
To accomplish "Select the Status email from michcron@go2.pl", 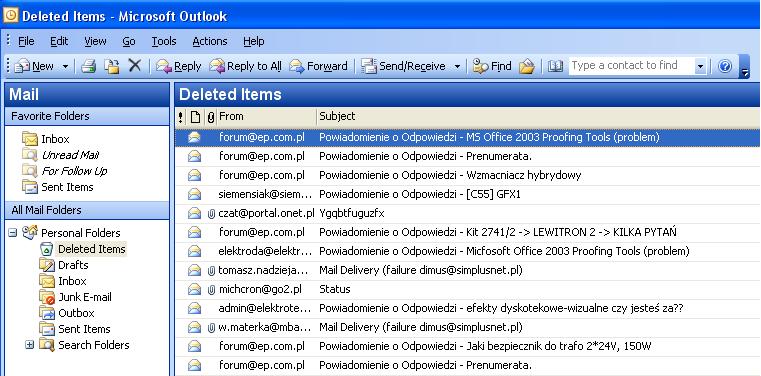I will (x=468, y=289).
